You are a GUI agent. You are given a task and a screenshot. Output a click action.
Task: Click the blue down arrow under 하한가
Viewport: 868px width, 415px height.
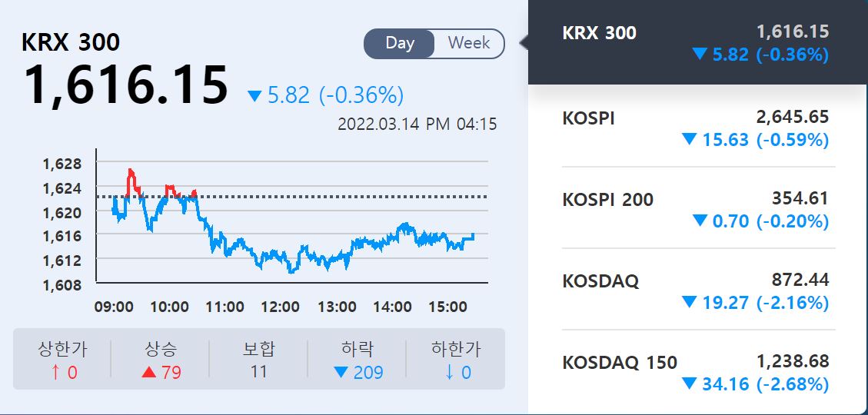click(447, 373)
